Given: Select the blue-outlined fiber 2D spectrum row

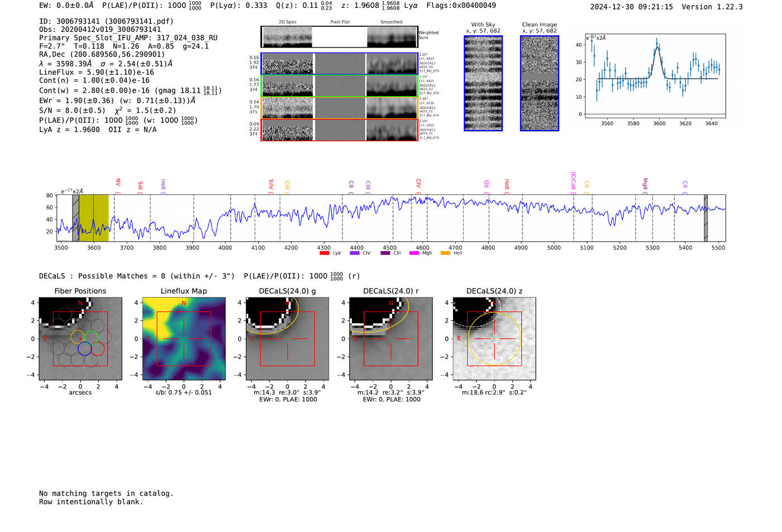Looking at the screenshot, I should (x=339, y=64).
